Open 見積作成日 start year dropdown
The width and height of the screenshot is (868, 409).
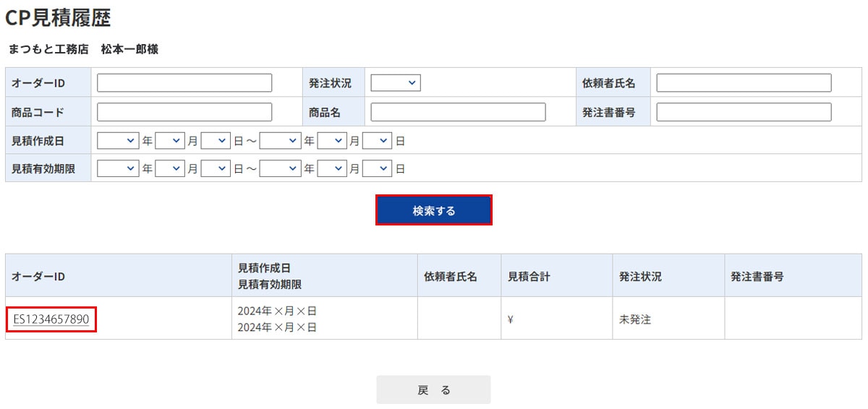[117, 141]
